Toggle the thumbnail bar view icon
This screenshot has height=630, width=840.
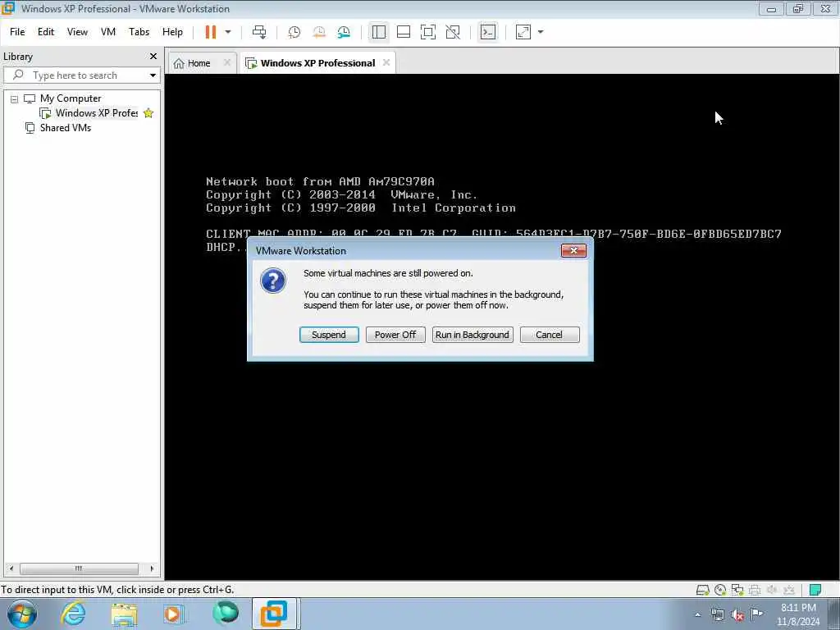404,32
